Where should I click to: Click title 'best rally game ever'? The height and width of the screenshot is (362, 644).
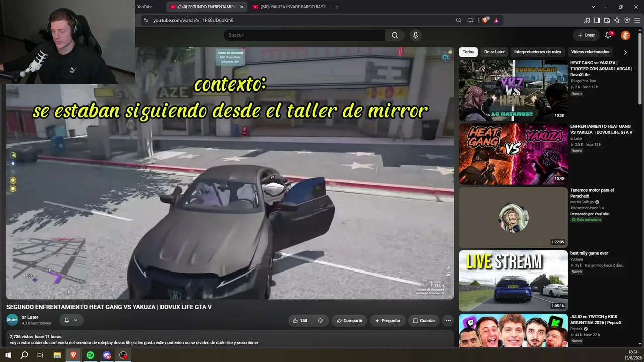point(589,253)
